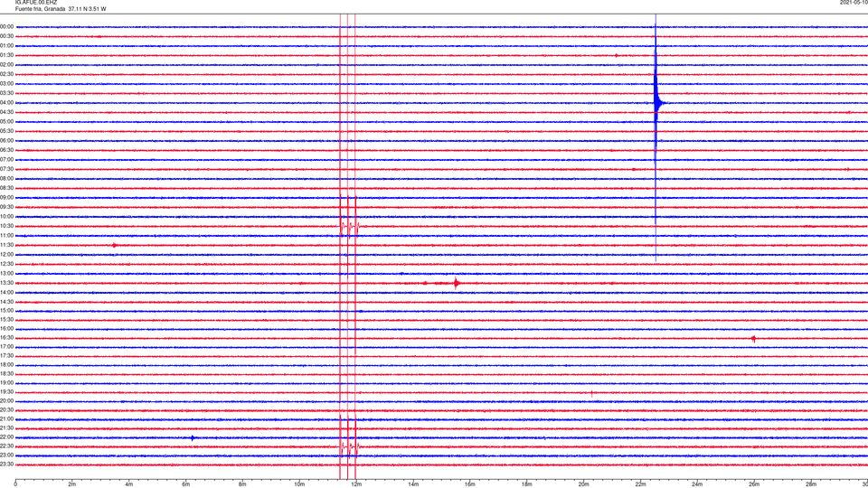This screenshot has width=868, height=488.
Task: Select the 03:00 time label
Action: click(x=7, y=83)
